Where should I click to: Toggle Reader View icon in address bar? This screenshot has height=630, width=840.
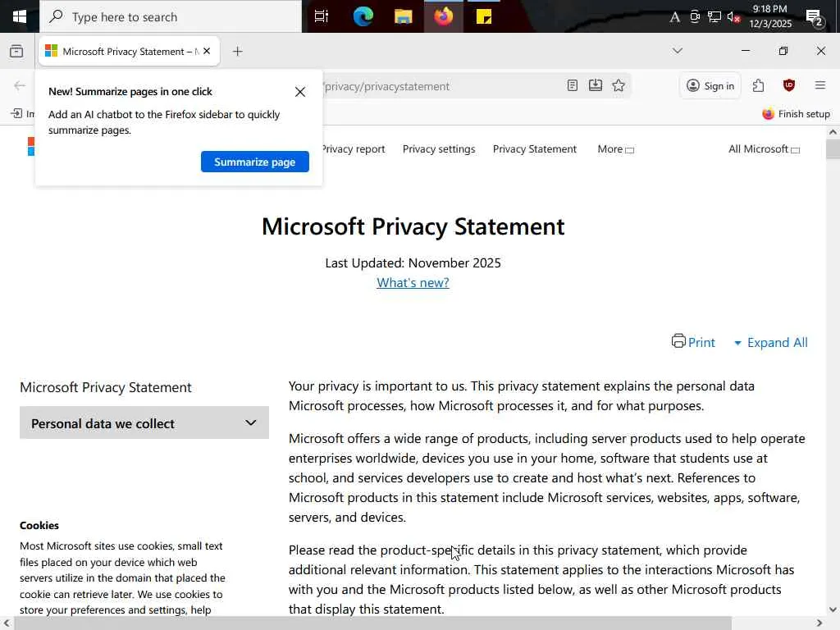click(573, 85)
